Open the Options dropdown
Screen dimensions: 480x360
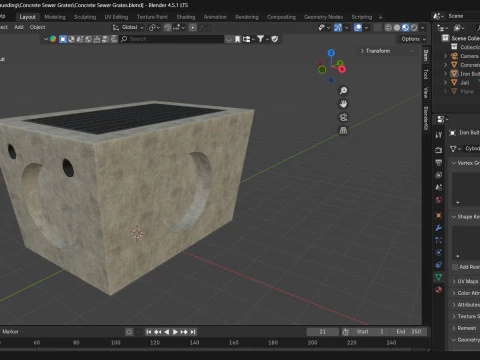pyautogui.click(x=413, y=39)
